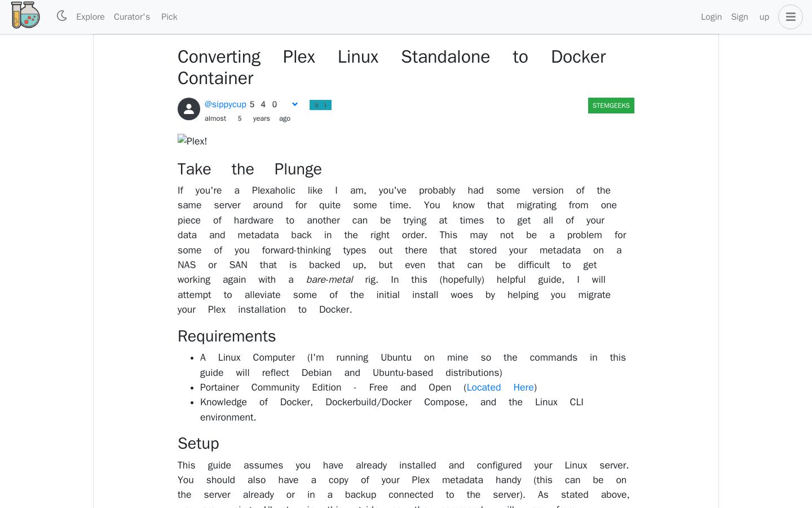
Task: Click the Setup section heading
Action: (x=198, y=444)
